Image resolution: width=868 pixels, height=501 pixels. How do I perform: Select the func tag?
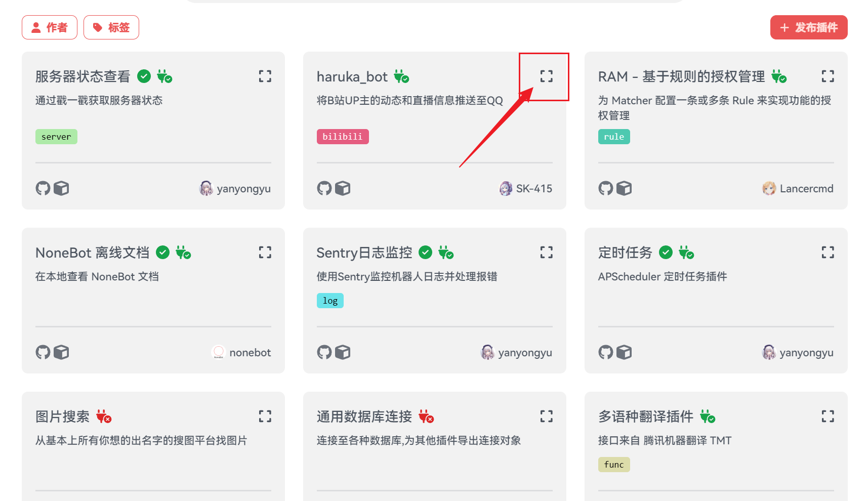[614, 465]
